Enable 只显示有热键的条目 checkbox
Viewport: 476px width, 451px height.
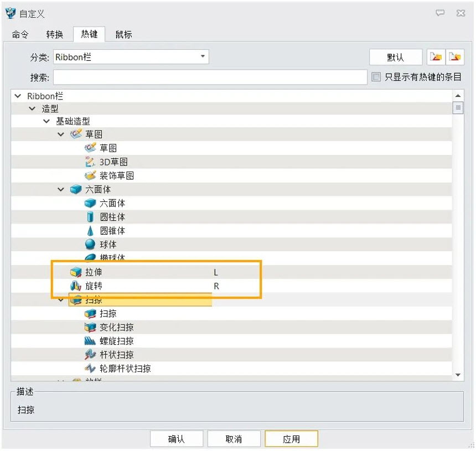[x=376, y=77]
